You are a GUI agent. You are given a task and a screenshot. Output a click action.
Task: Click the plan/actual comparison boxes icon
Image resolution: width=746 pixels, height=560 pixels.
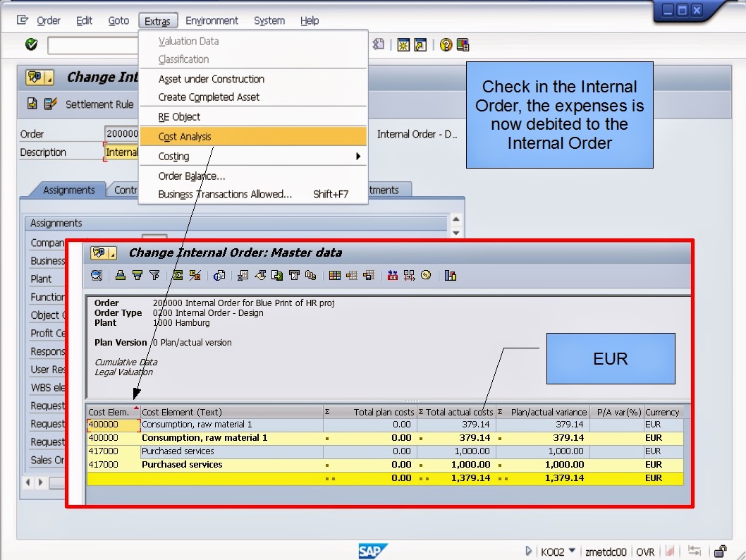pos(409,276)
